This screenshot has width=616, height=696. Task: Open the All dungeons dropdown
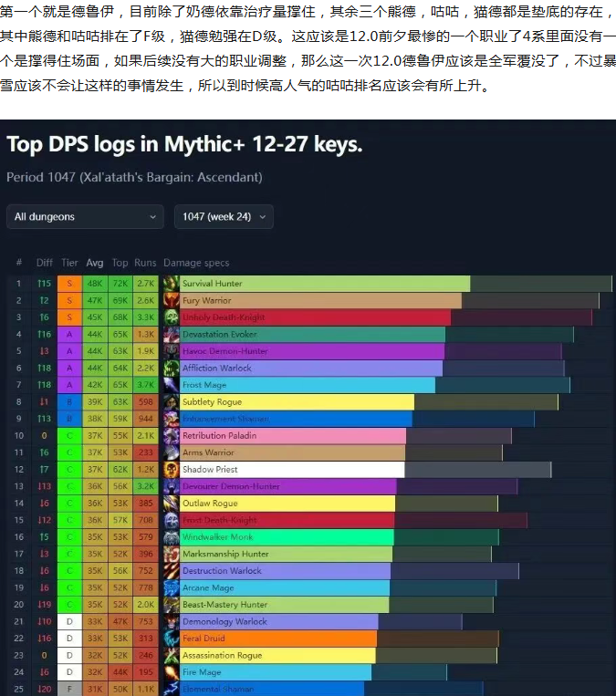pyautogui.click(x=85, y=217)
